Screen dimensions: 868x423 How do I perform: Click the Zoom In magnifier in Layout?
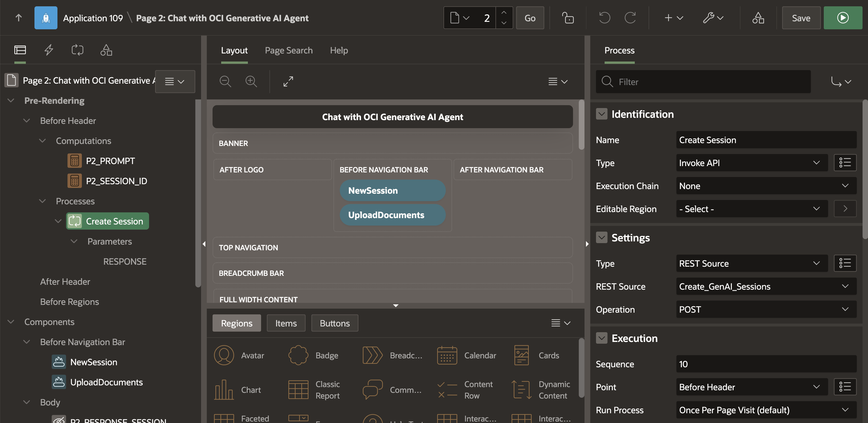click(251, 82)
